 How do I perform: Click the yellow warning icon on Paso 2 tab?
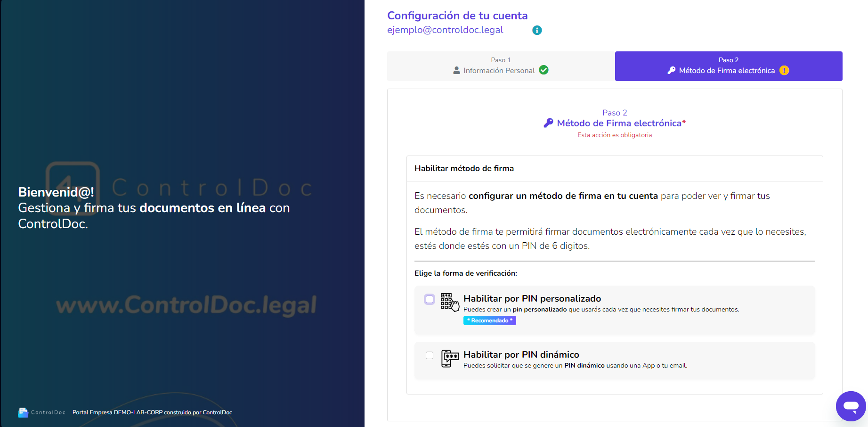pos(784,70)
